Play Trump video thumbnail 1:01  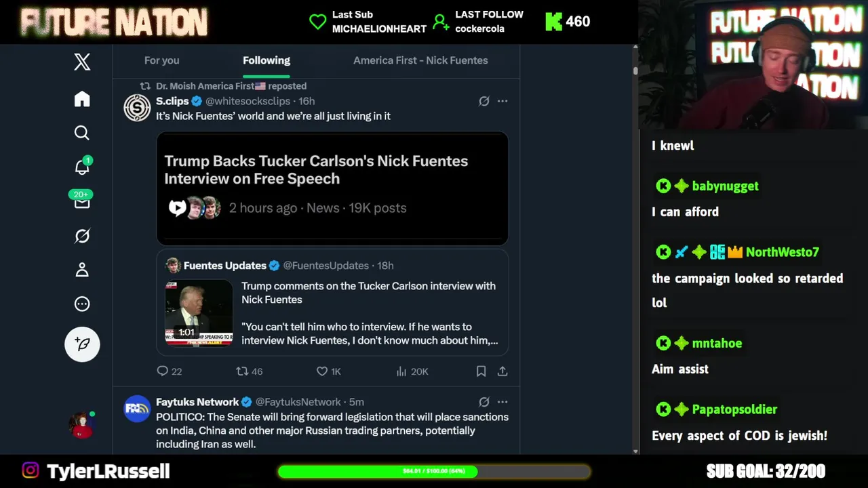[199, 312]
